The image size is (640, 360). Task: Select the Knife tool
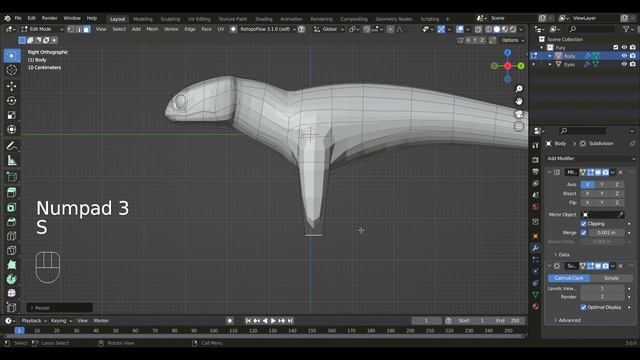(12, 250)
